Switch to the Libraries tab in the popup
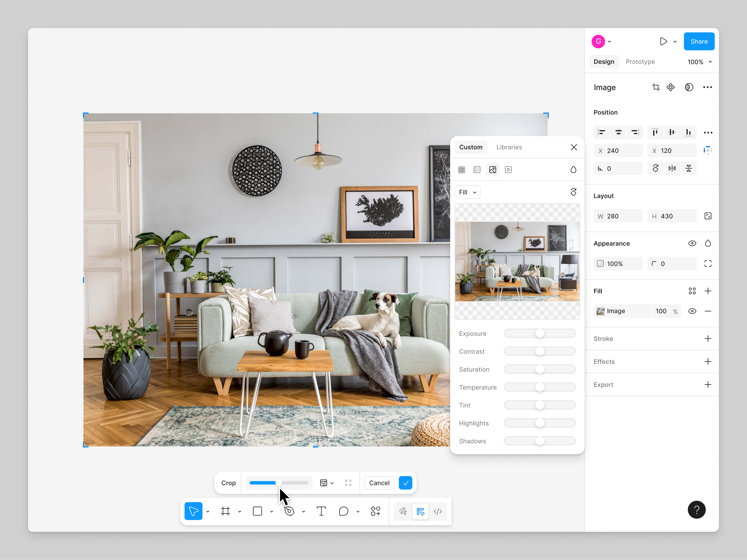Screen dimensions: 747x560 [x=509, y=147]
